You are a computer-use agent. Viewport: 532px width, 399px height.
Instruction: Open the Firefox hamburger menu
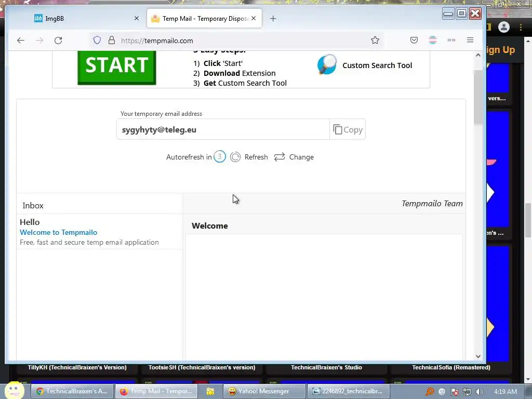click(x=470, y=40)
